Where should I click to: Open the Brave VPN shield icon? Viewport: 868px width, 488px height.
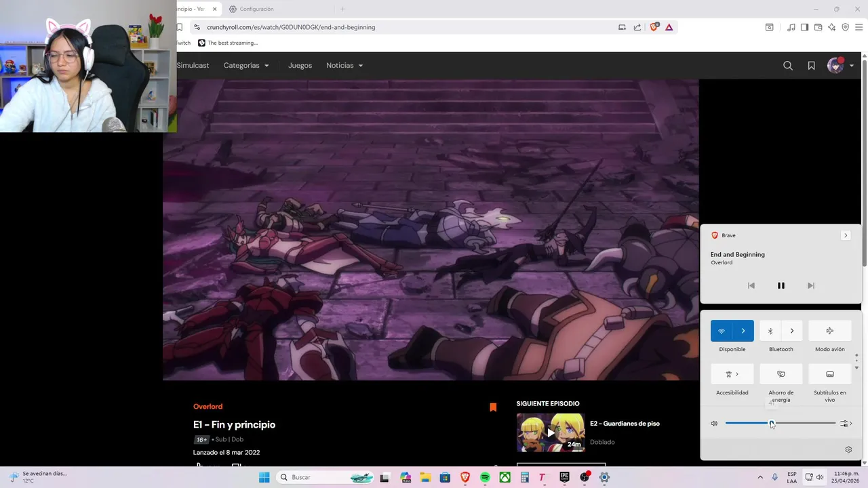845,27
